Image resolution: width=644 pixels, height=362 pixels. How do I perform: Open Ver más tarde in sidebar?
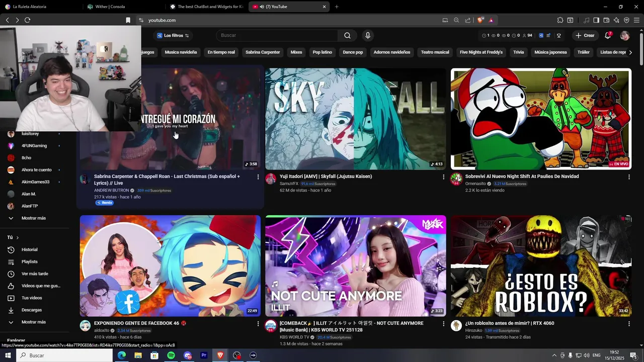tap(35, 274)
